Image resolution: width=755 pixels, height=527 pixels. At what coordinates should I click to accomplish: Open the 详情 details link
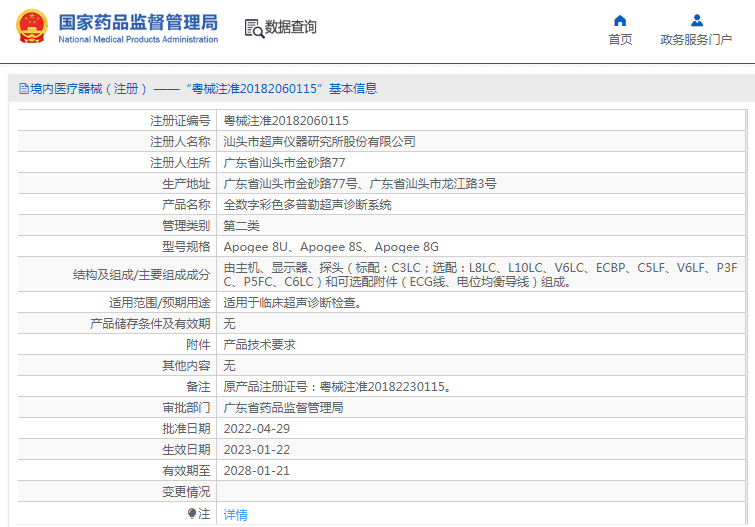235,515
